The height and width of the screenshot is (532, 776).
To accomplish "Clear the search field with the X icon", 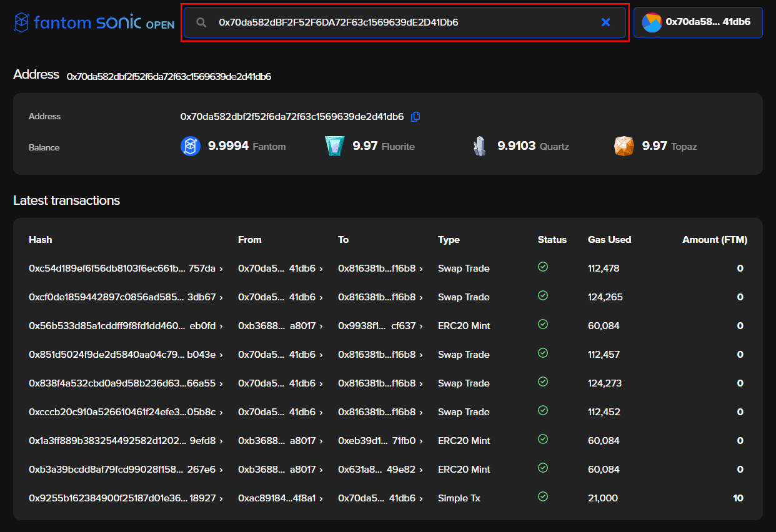I will click(x=605, y=22).
